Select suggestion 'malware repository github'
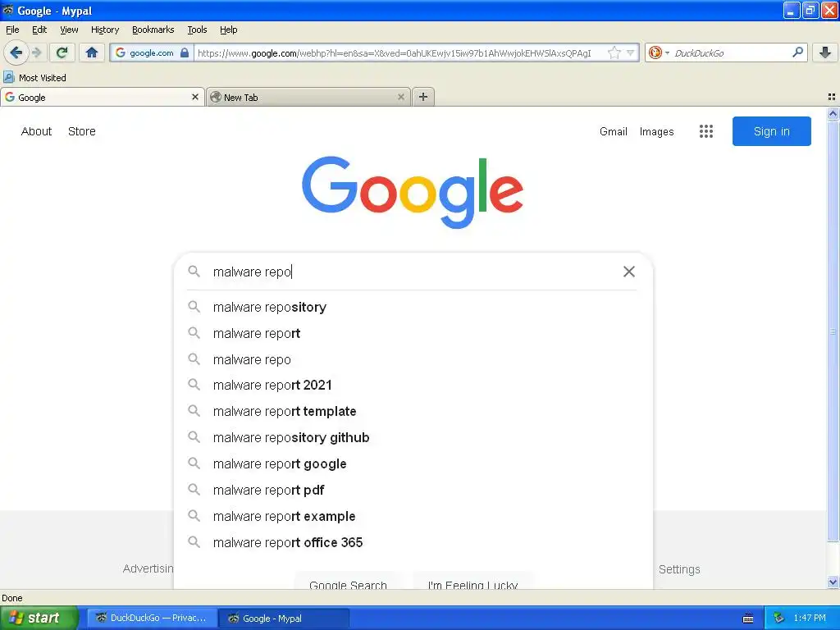 point(413,438)
